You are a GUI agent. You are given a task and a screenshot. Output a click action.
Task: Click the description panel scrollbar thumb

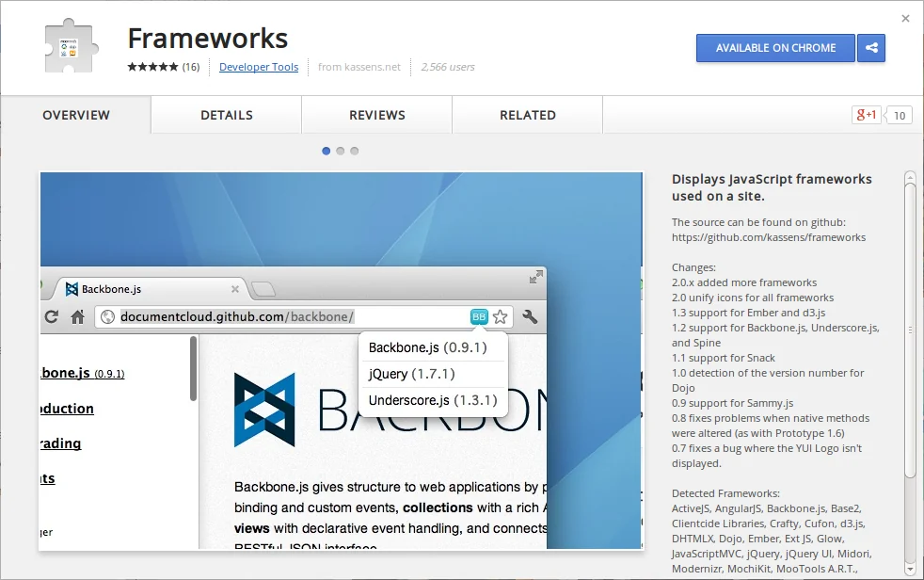click(x=910, y=329)
